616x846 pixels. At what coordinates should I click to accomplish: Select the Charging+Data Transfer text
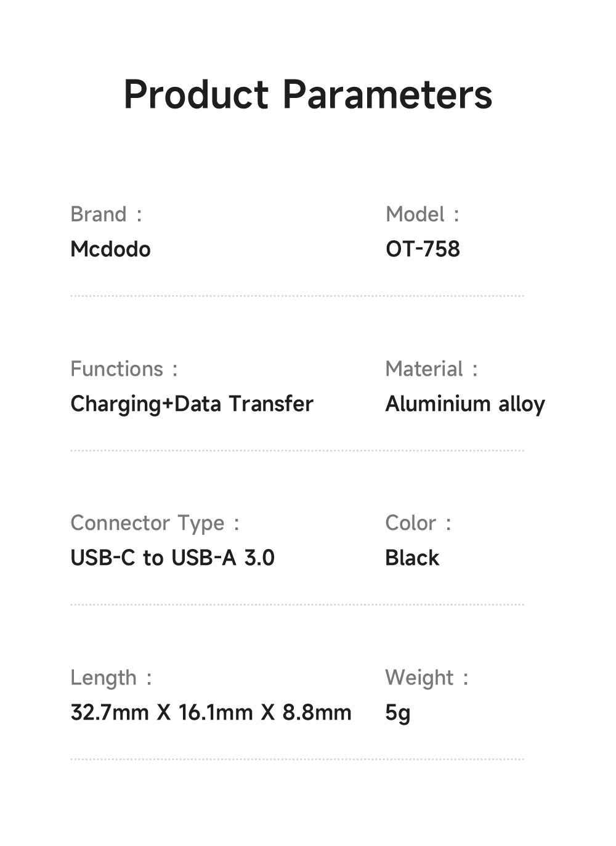click(192, 404)
